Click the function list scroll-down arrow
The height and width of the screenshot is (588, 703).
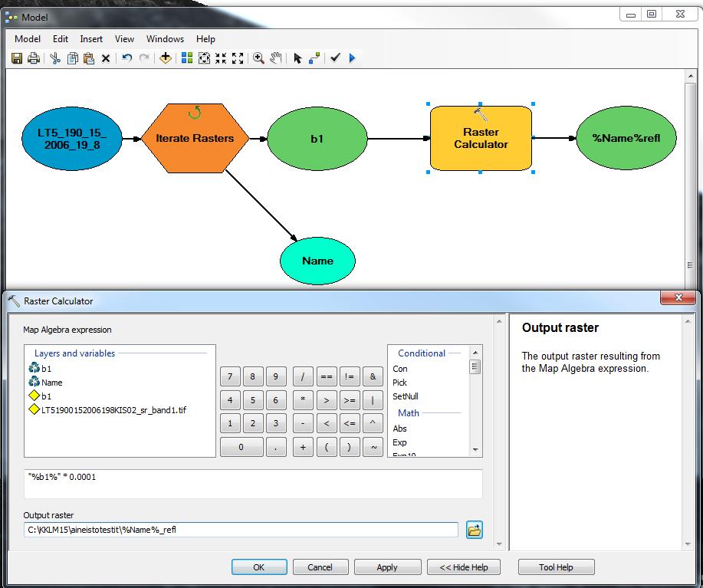(475, 450)
